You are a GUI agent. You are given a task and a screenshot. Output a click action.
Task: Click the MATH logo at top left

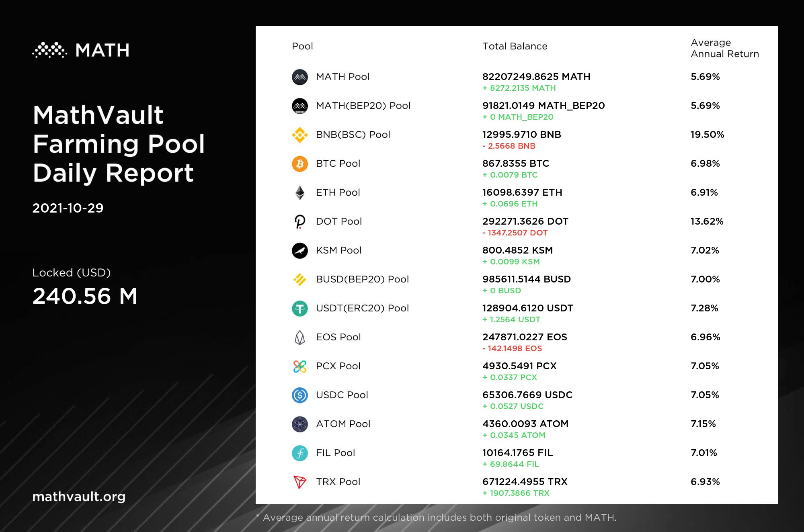(81, 50)
